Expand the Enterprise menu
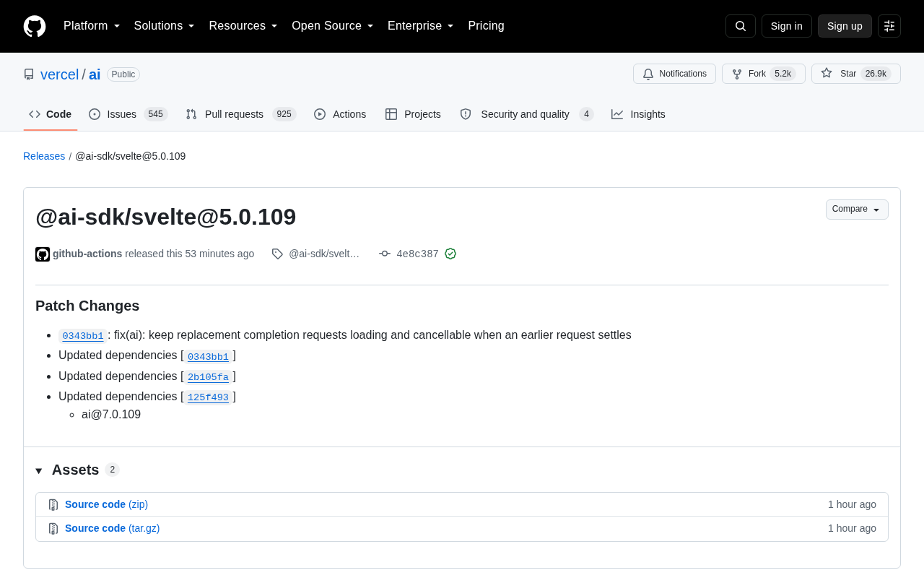This screenshot has height=578, width=924. point(421,26)
